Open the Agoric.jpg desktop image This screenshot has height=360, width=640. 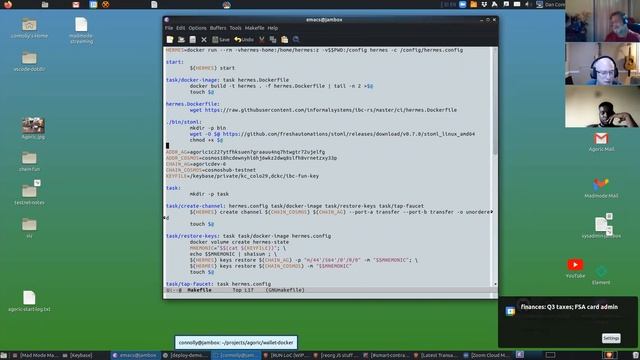[33, 129]
